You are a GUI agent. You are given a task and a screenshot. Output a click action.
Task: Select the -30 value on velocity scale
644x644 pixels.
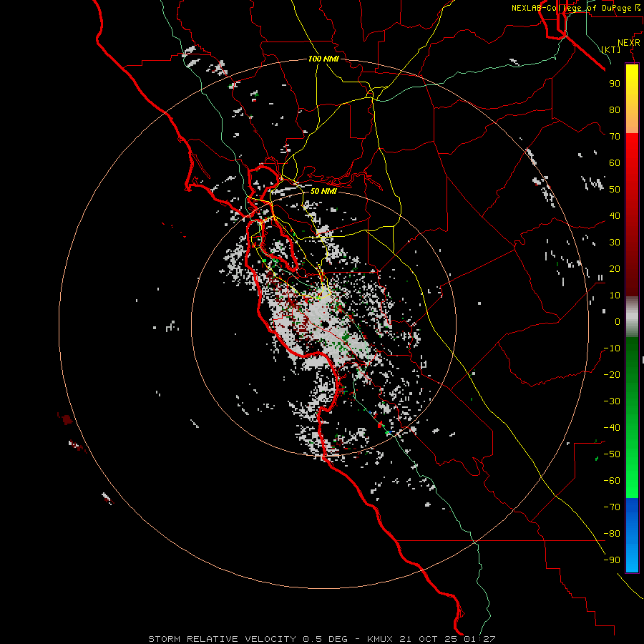[x=612, y=401]
